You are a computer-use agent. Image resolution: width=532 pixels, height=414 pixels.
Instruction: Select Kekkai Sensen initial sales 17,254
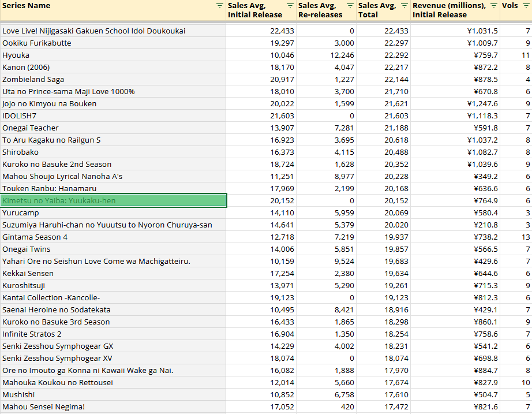tap(261, 273)
